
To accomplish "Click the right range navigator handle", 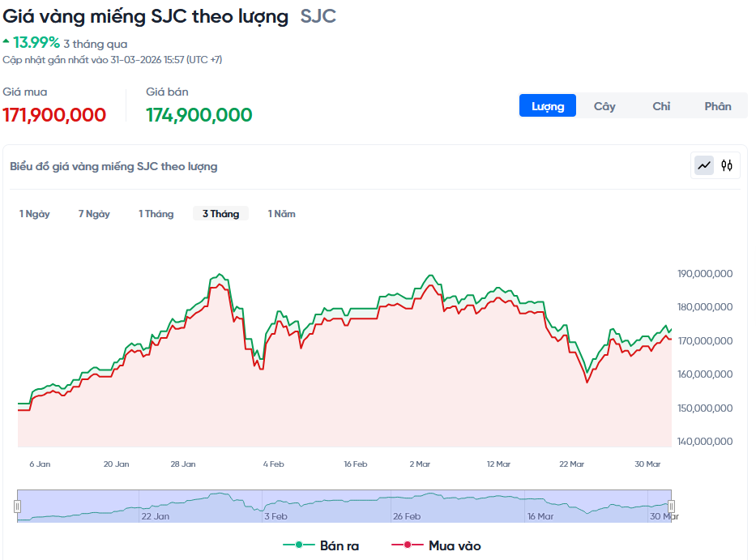I will [672, 506].
